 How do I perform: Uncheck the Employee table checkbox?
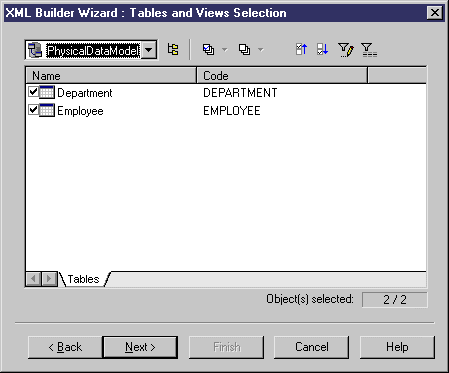[33, 110]
